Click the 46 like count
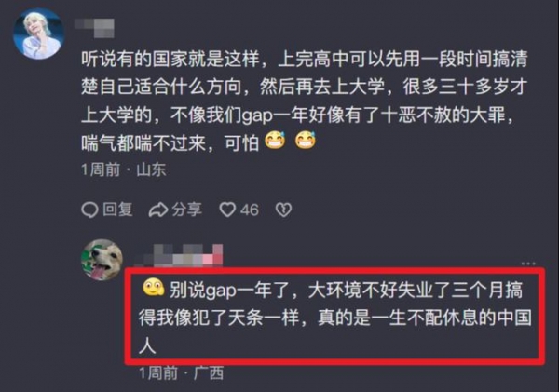 pos(249,210)
